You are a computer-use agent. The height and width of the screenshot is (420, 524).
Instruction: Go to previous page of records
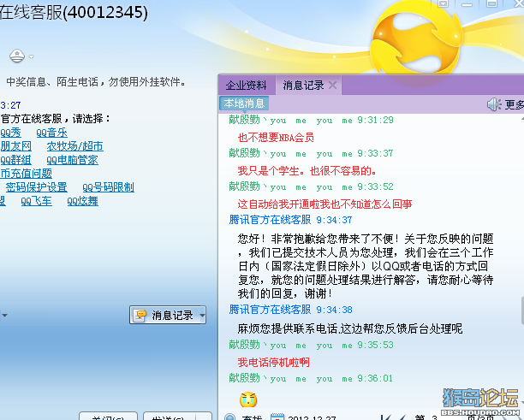click(x=402, y=417)
